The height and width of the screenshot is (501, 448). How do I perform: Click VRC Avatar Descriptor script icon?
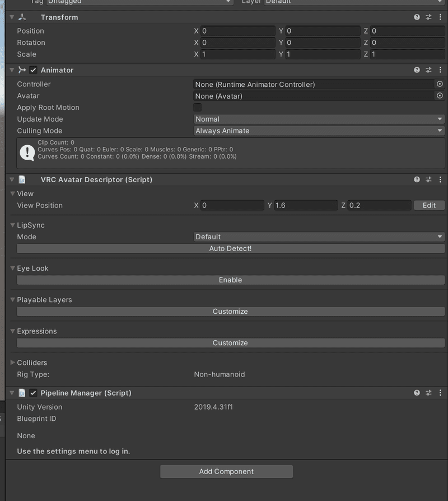[22, 179]
